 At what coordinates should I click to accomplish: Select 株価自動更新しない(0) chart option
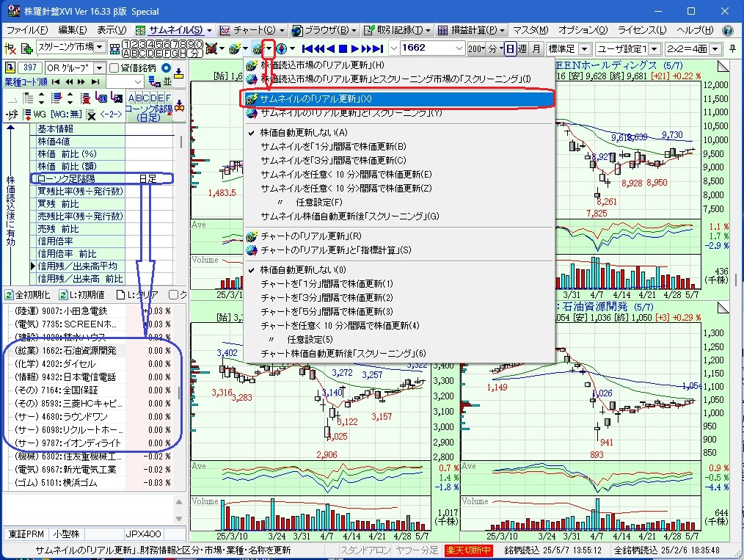(303, 270)
